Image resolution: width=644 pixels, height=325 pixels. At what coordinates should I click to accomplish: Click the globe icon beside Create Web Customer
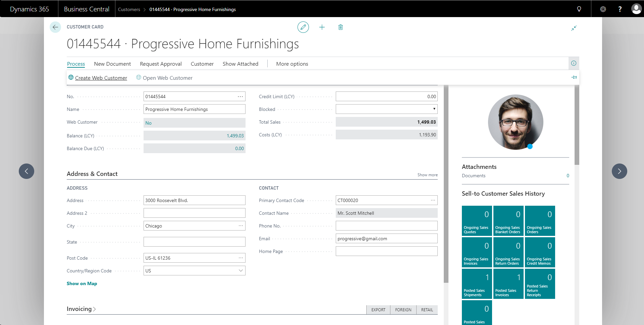[x=71, y=77]
